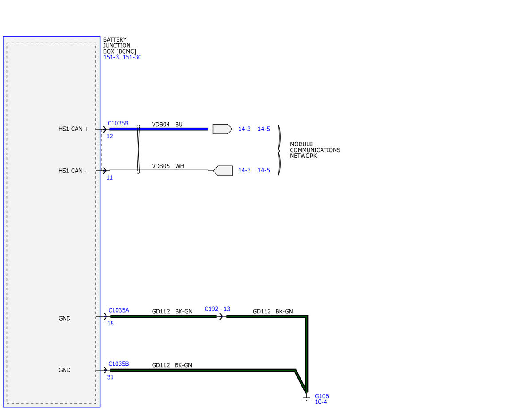The image size is (532, 411).
Task: Open 14-5 reference next to VDB05 wire
Action: point(264,170)
